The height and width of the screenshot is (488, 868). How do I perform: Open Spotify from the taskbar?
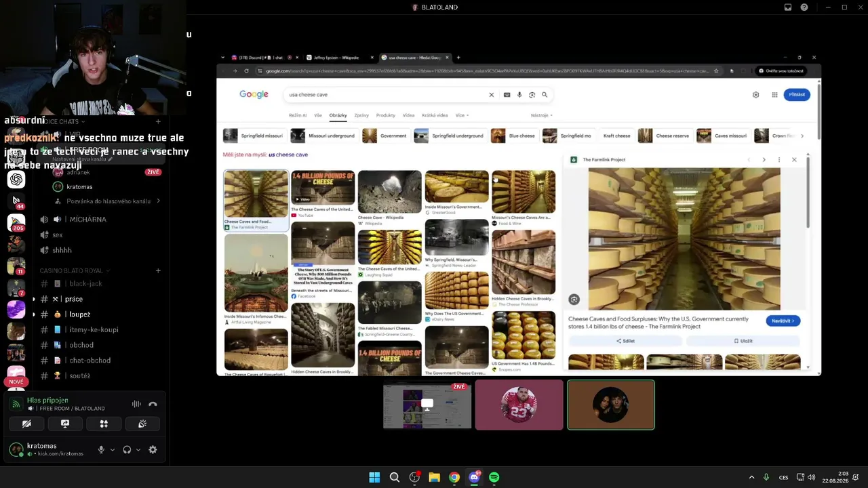click(494, 477)
